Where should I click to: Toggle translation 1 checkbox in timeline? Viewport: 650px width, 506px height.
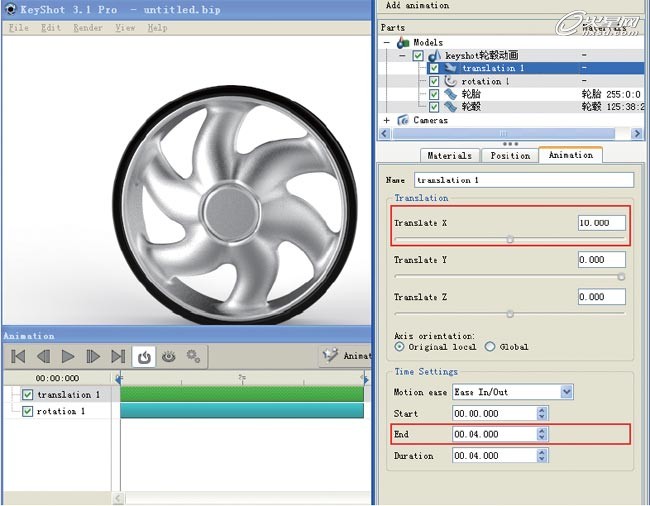pos(27,395)
